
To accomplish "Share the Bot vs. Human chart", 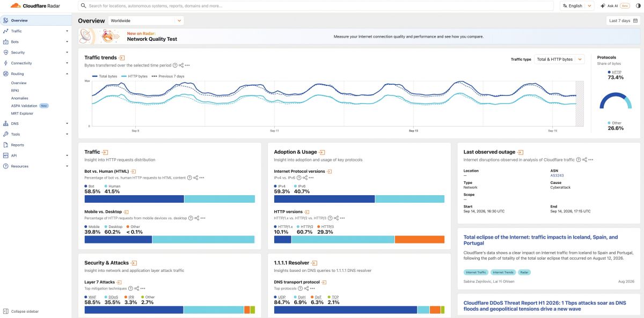I will pos(196,178).
